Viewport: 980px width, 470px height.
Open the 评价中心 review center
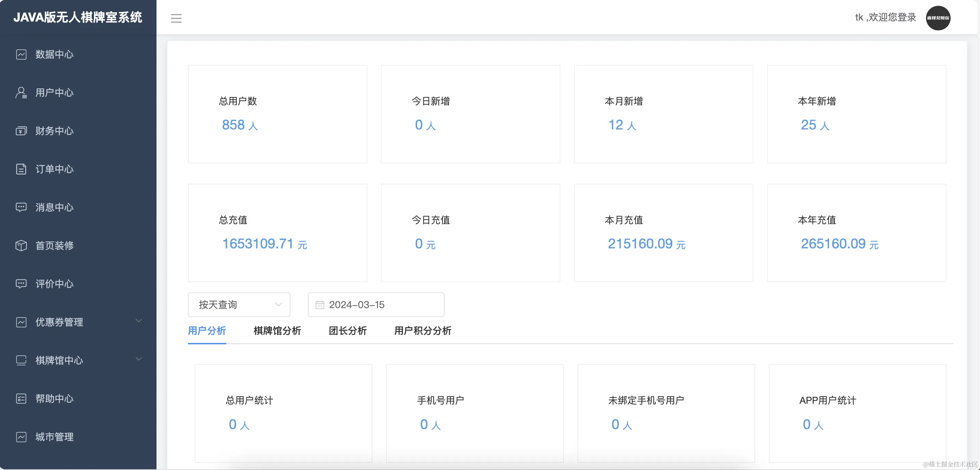54,284
